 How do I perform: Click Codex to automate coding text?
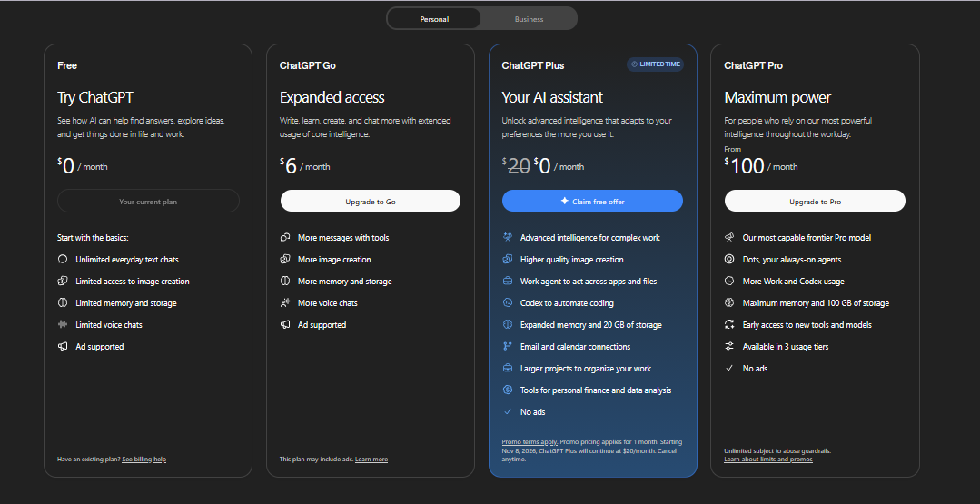coord(567,303)
